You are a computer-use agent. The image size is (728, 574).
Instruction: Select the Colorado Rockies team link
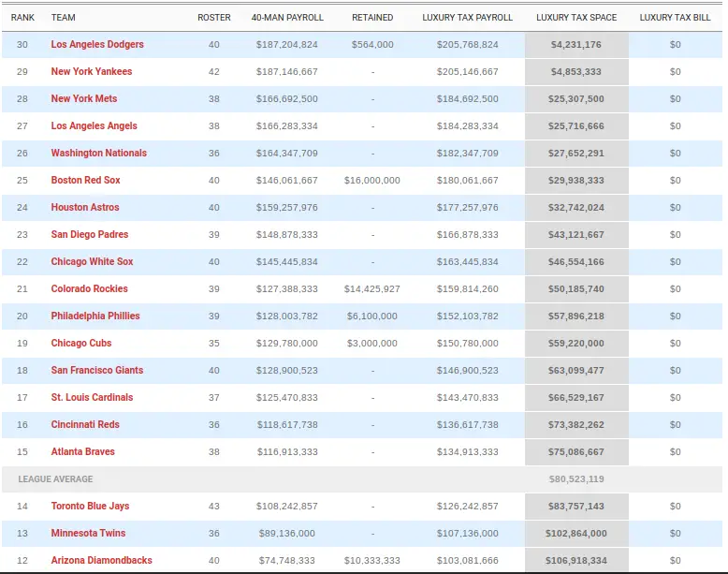[89, 289]
